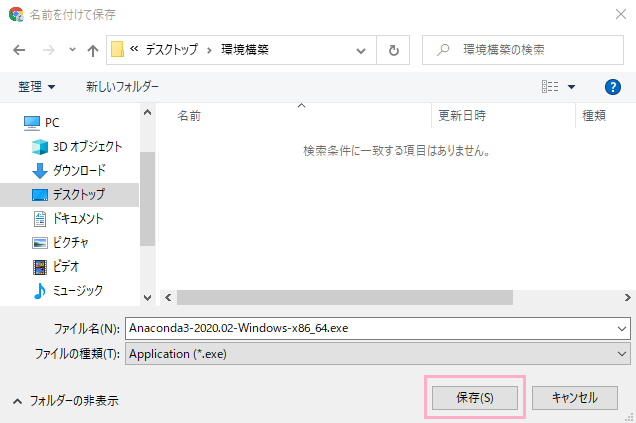The height and width of the screenshot is (423, 636).
Task: Go up one folder level
Action: pos(93,50)
